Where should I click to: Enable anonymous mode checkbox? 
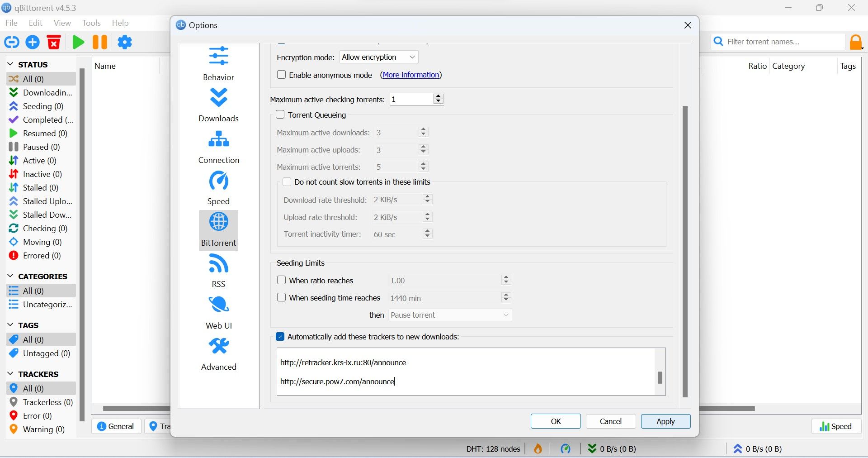tap(281, 75)
